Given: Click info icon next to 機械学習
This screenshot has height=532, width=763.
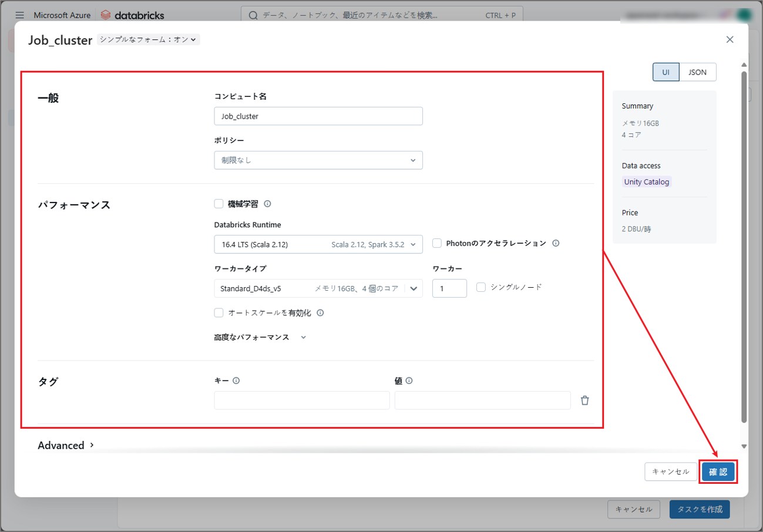Looking at the screenshot, I should [x=267, y=204].
